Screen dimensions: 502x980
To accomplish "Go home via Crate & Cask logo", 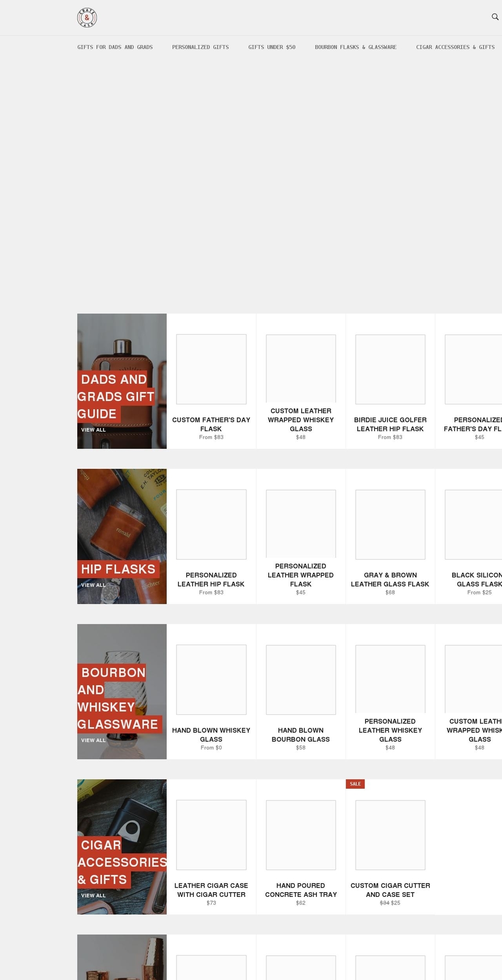I will (x=87, y=18).
